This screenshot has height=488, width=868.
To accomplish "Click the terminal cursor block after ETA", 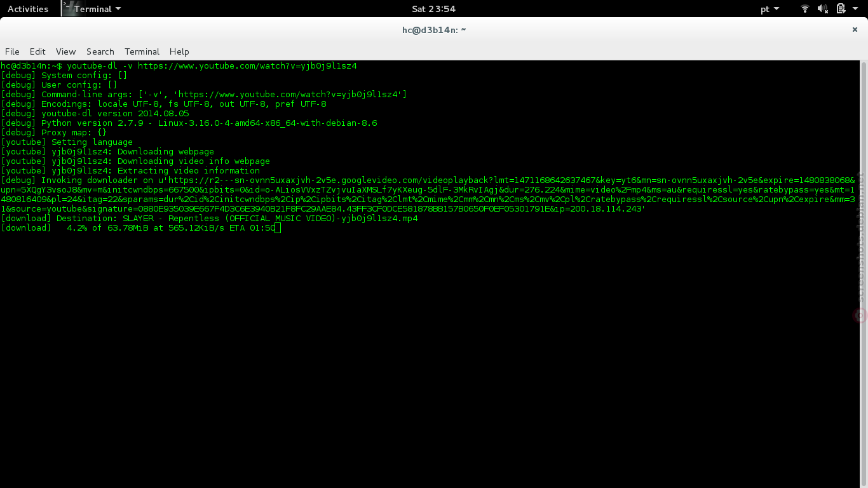I will 278,227.
